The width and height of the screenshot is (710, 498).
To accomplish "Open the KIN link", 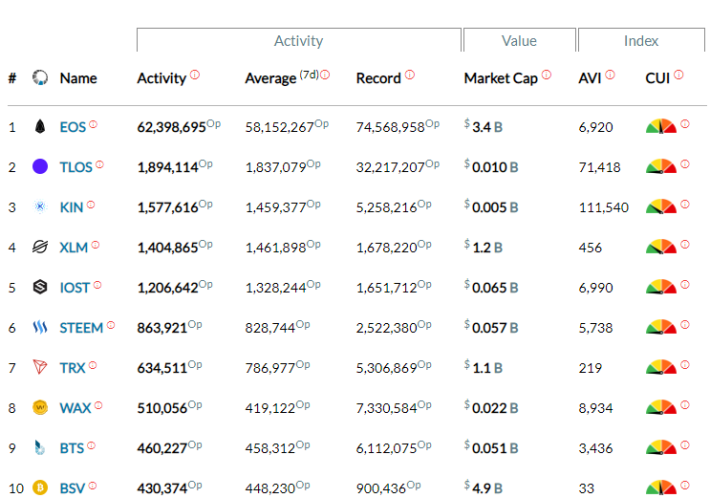I will coord(72,207).
